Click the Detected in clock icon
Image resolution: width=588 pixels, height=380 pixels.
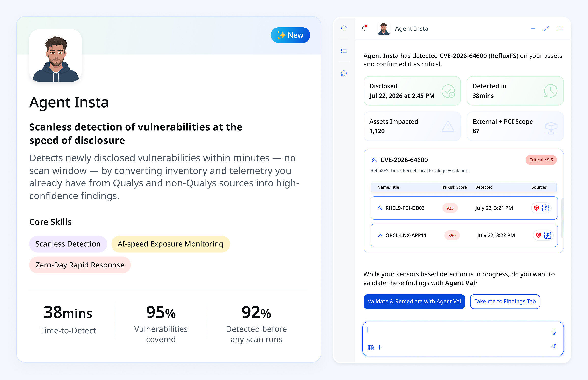pos(551,91)
